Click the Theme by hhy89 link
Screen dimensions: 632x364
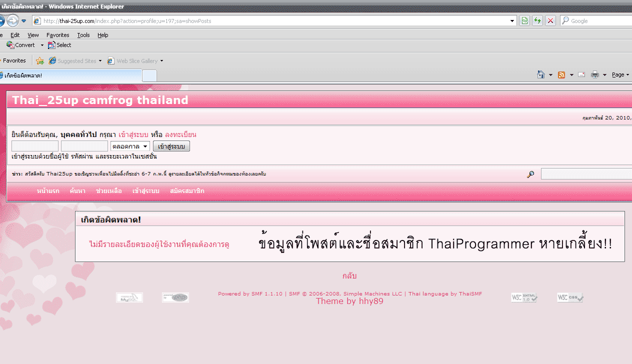point(349,301)
